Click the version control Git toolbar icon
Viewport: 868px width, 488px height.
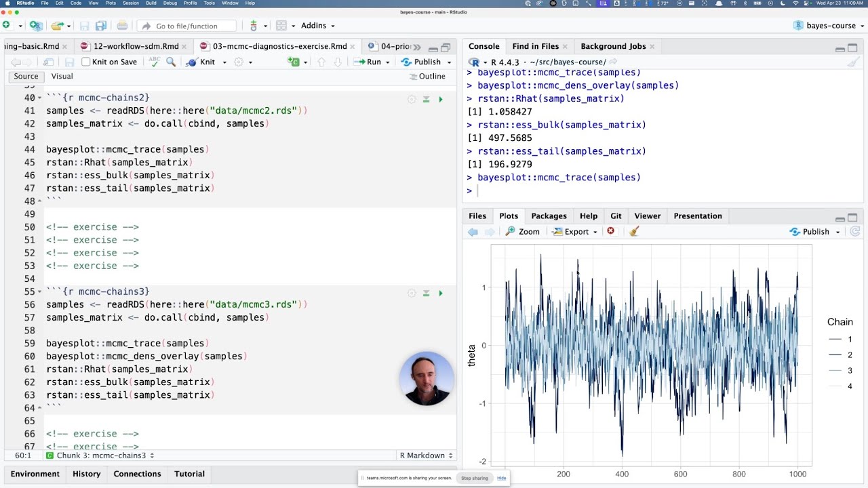point(254,26)
